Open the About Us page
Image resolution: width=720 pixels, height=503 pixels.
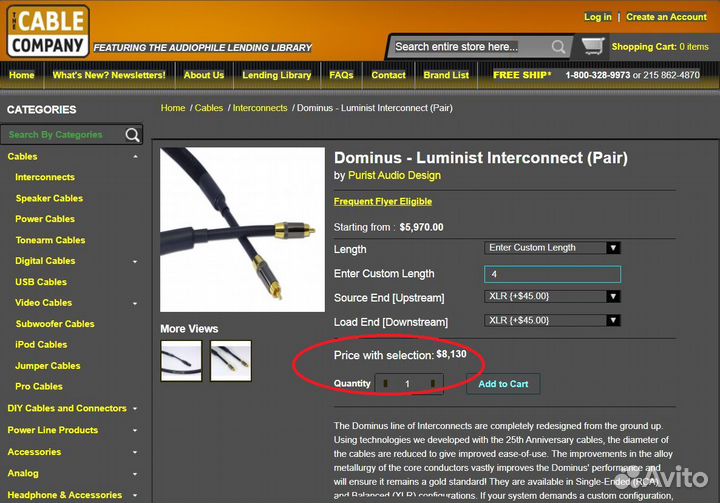[204, 75]
